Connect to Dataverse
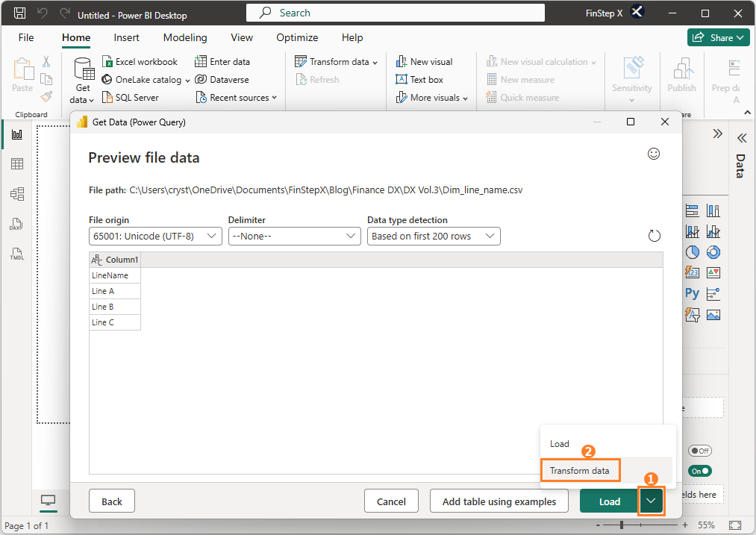756x535 pixels. (222, 80)
